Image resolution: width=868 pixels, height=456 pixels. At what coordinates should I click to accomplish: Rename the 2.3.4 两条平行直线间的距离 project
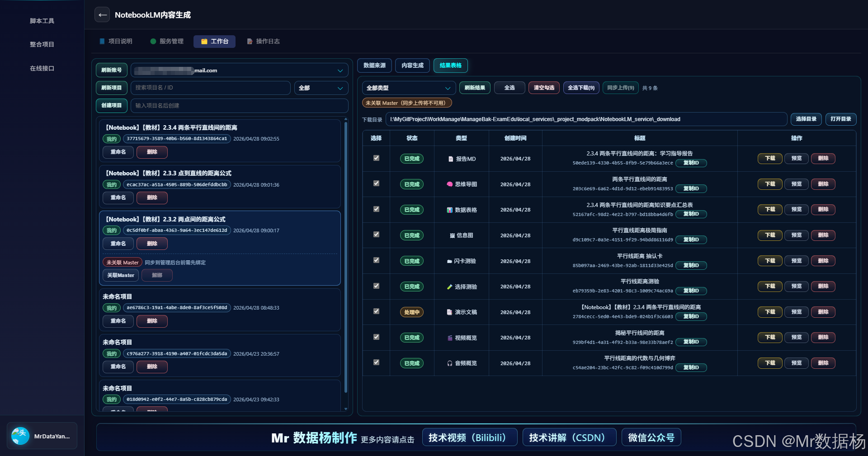tap(118, 152)
